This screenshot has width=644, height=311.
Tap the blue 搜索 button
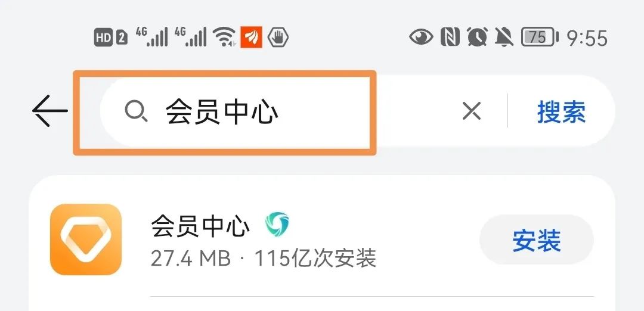tap(562, 111)
